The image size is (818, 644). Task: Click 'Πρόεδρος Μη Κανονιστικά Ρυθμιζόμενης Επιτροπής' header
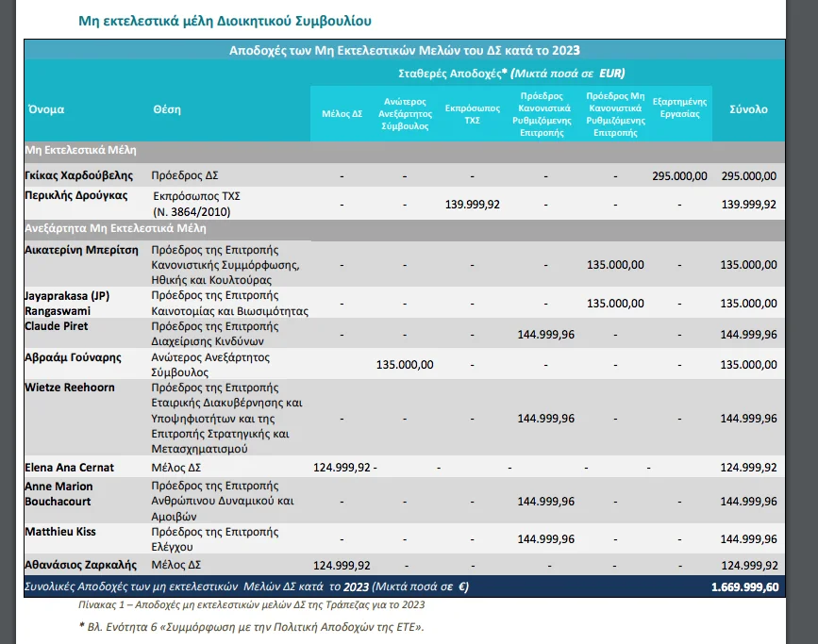pyautogui.click(x=615, y=114)
